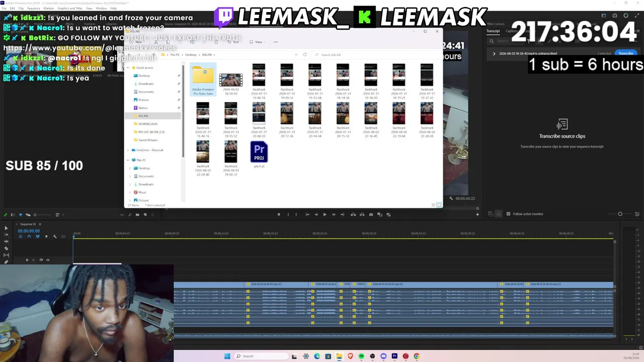Toggle track lock on V3
The image size is (644, 362).
(27, 260)
